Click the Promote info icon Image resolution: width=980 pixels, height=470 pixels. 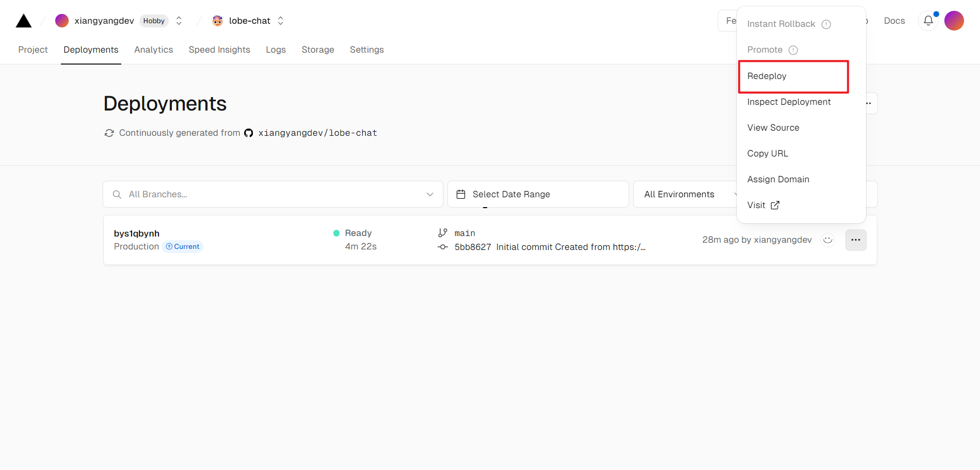[x=793, y=50]
